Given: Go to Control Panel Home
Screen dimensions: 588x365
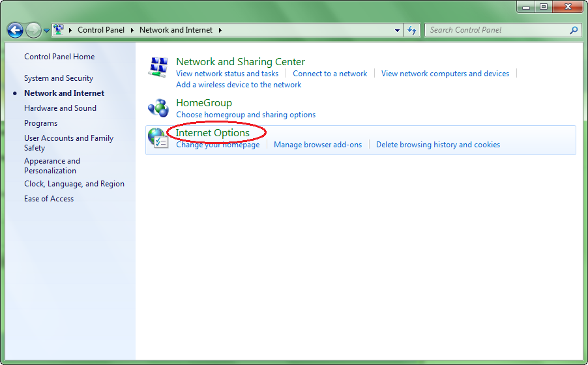Looking at the screenshot, I should (x=59, y=57).
